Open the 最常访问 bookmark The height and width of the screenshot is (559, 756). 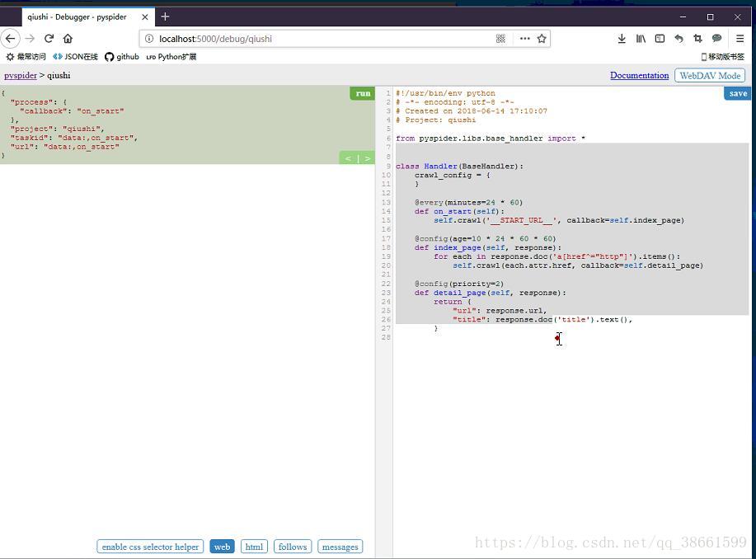click(x=26, y=56)
